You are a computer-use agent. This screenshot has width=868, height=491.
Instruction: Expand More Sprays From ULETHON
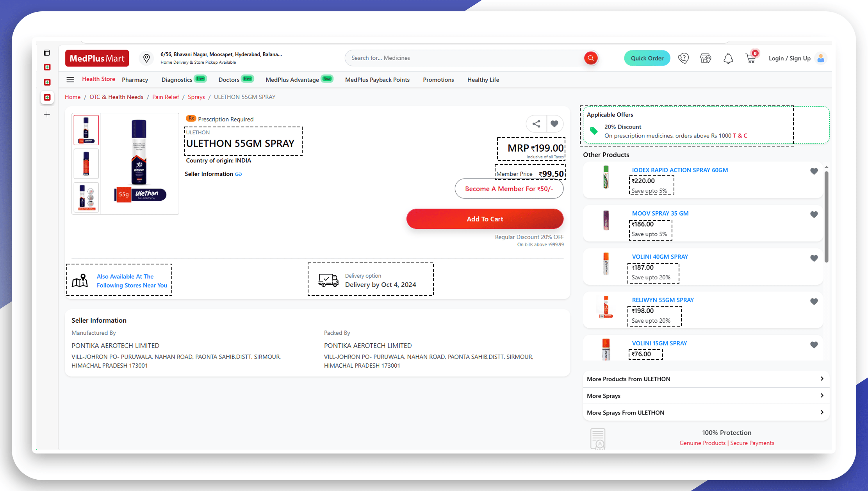tap(706, 412)
